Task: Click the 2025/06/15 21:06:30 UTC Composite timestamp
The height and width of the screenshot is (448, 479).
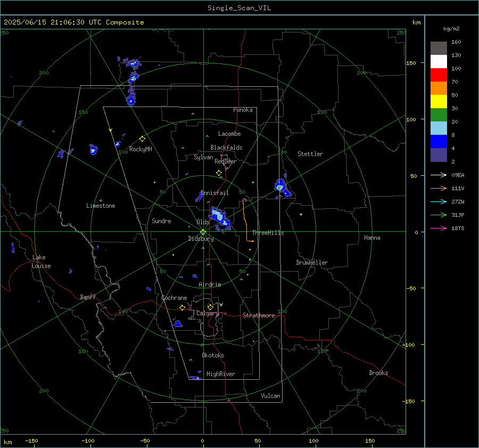Action: coord(73,22)
